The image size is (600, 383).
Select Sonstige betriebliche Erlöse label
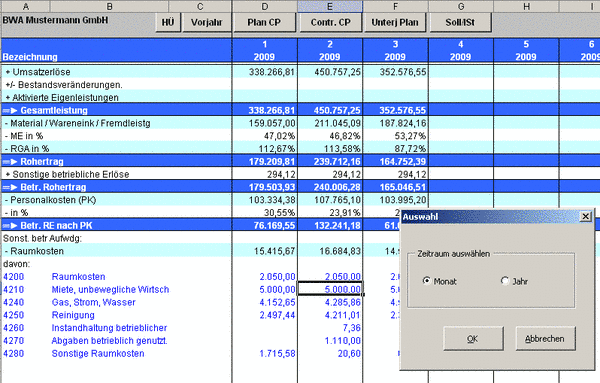click(x=67, y=174)
